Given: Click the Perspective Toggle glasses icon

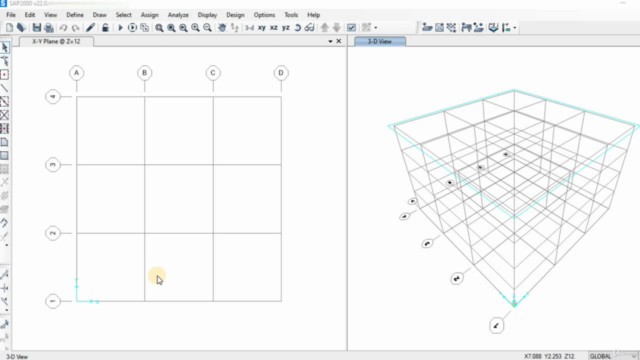Looking at the screenshot, I should click(x=310, y=28).
